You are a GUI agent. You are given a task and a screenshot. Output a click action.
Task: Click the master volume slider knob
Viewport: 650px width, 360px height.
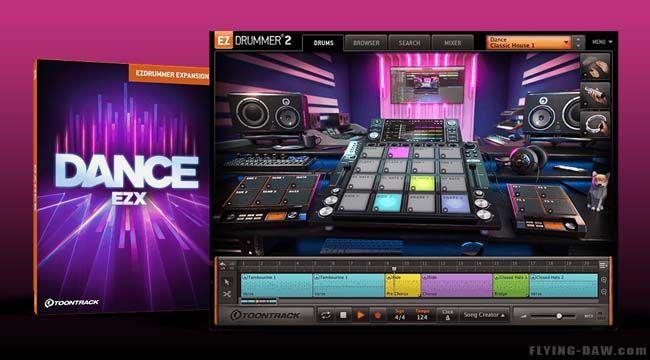559,316
